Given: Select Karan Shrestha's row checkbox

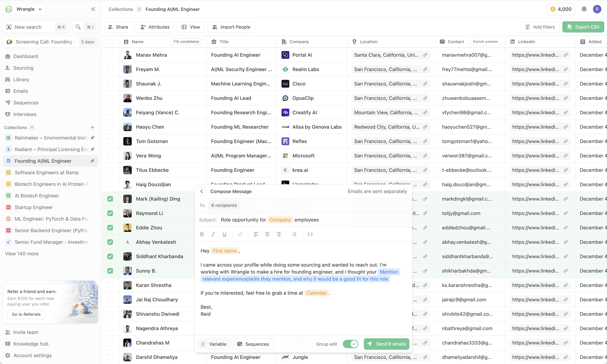Looking at the screenshot, I should click(x=110, y=285).
